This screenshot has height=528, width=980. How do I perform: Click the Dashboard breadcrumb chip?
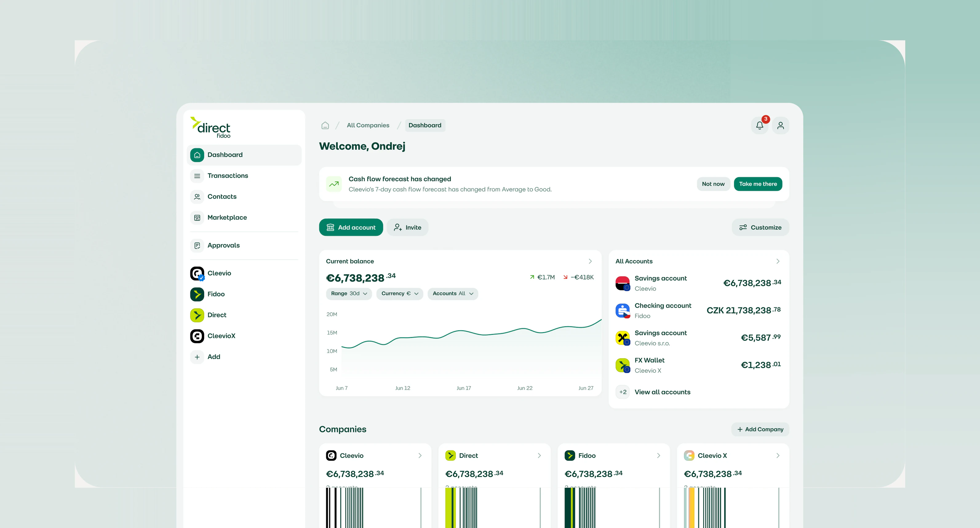[425, 125]
